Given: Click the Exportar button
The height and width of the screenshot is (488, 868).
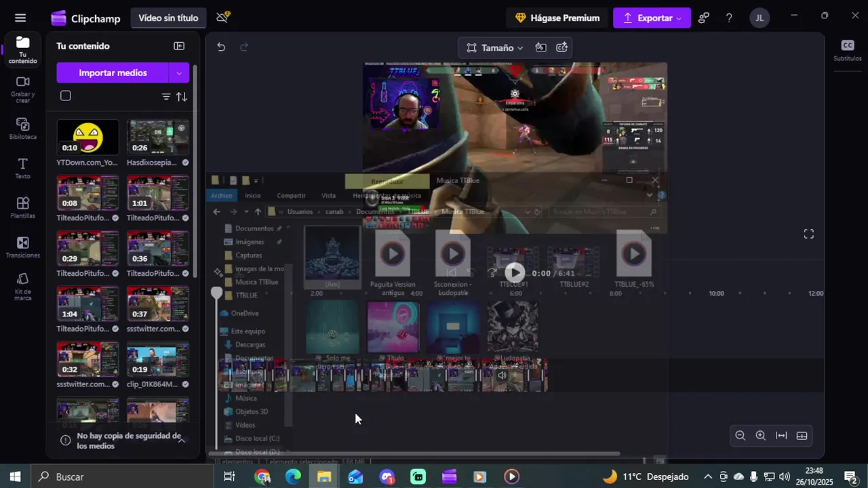Looking at the screenshot, I should coord(652,18).
